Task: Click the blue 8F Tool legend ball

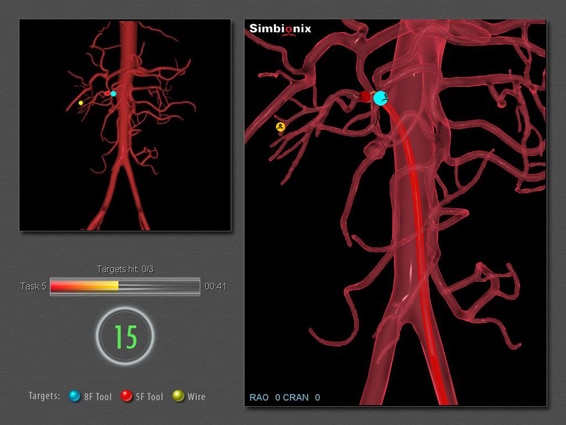Action: click(75, 396)
